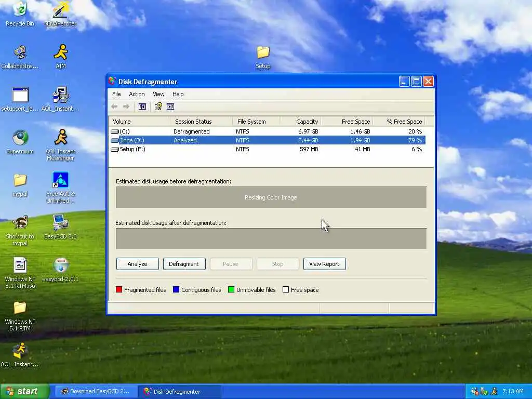Open the File menu
The image size is (532, 399).
116,94
